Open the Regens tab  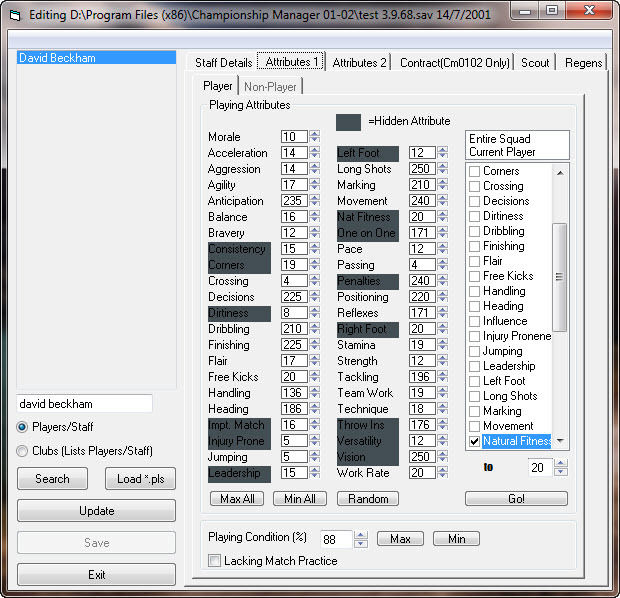583,63
